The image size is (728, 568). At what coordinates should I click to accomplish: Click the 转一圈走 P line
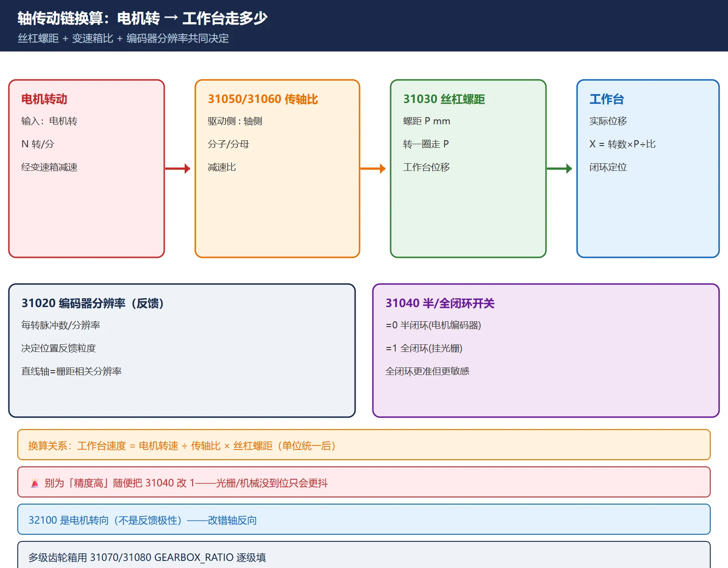point(426,144)
